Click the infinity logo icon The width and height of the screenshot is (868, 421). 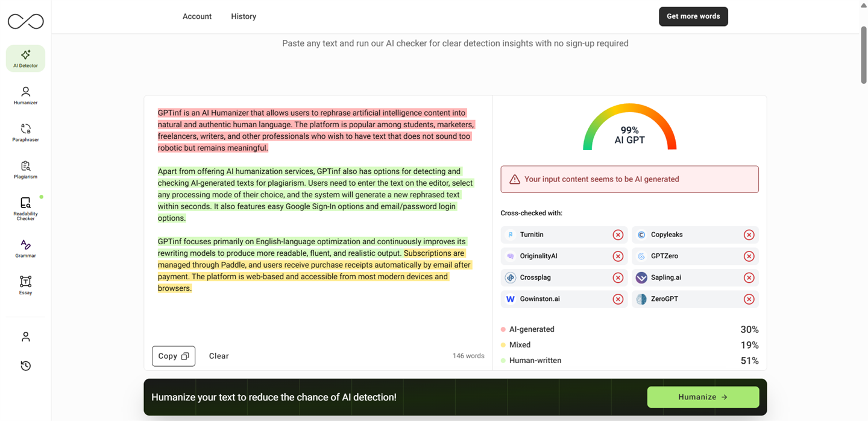(25, 21)
